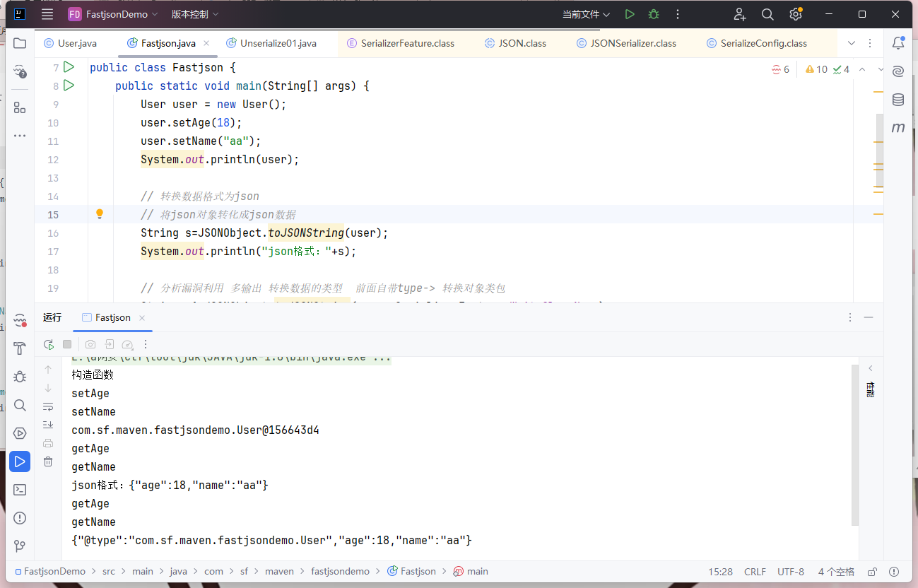
Task: Rerun Fastjson in the Run panel
Action: tap(48, 344)
